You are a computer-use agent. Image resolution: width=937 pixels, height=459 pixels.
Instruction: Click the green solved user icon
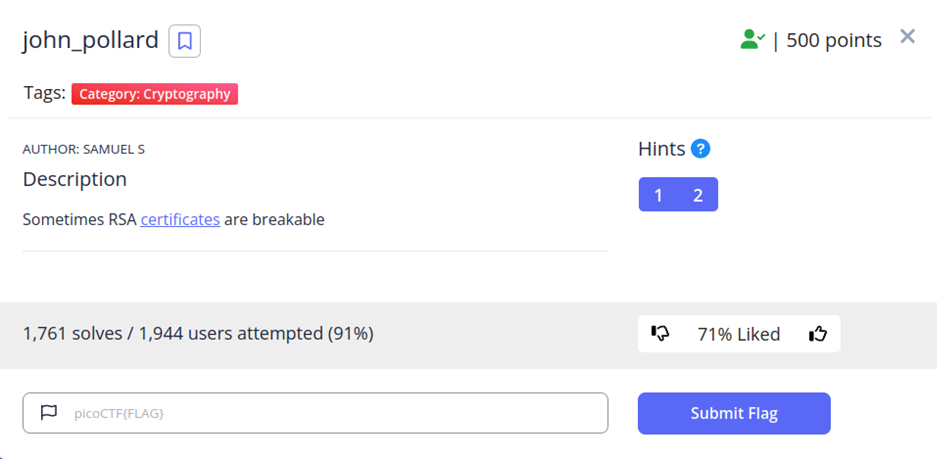pos(752,40)
